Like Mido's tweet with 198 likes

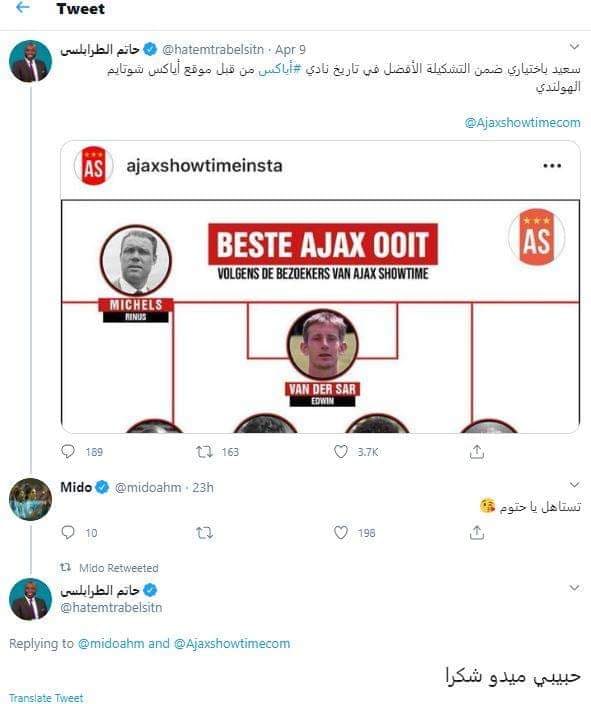tap(341, 532)
